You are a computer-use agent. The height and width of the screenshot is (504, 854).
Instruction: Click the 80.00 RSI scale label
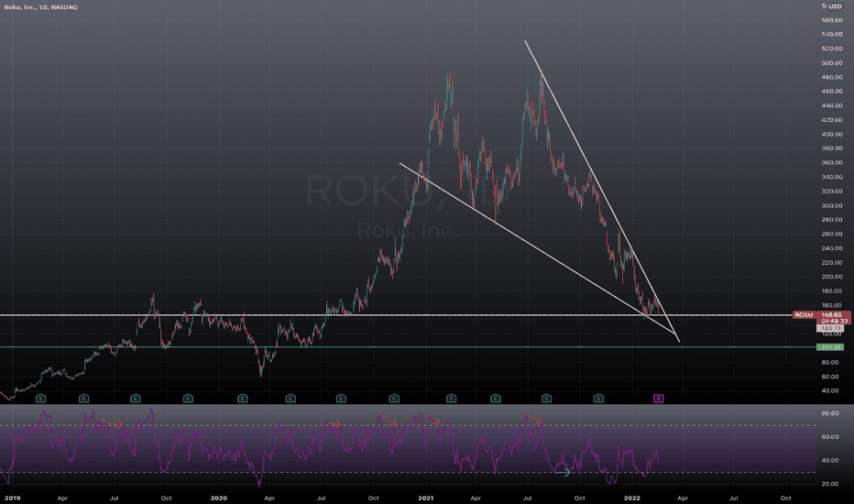point(830,413)
